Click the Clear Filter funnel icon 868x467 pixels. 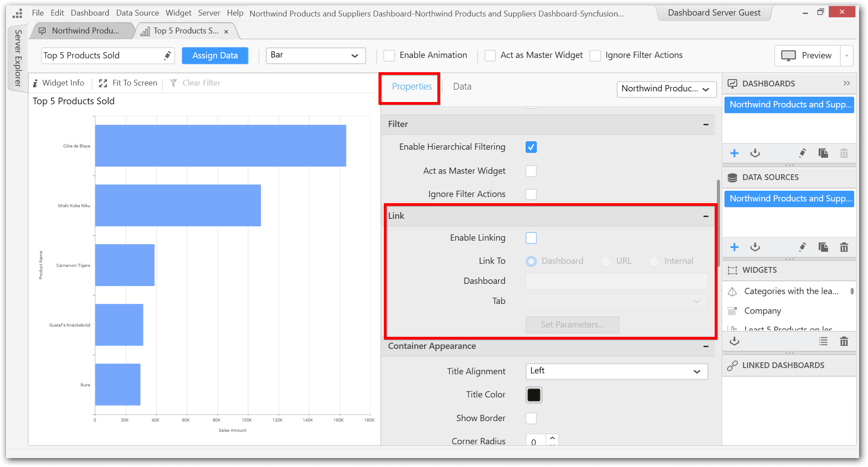(173, 83)
